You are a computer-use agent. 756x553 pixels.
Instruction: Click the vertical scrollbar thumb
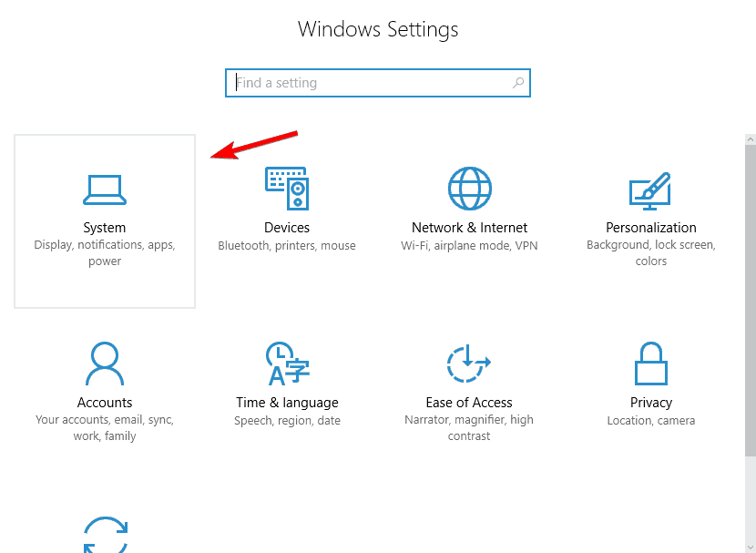(751, 301)
